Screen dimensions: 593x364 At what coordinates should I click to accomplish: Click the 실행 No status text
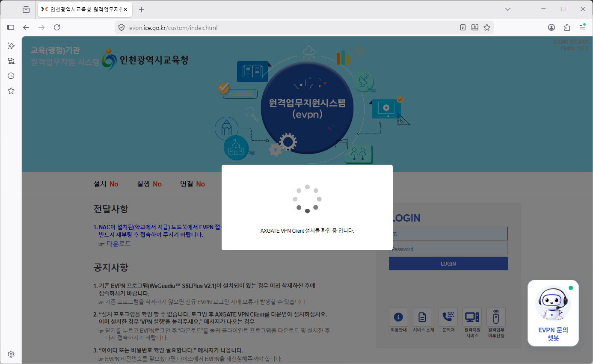(x=149, y=184)
